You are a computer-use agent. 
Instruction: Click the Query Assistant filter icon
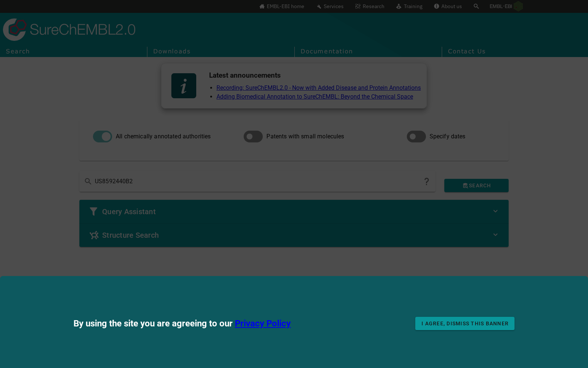tap(94, 212)
